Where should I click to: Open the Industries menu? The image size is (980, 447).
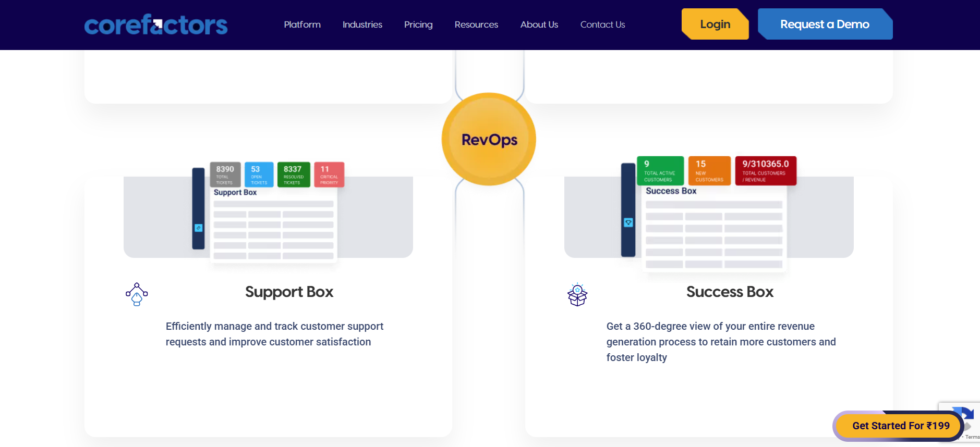(x=362, y=24)
